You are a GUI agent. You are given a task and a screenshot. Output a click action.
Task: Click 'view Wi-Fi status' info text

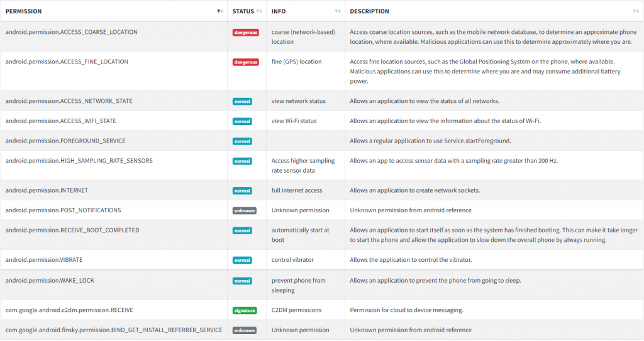click(x=294, y=121)
